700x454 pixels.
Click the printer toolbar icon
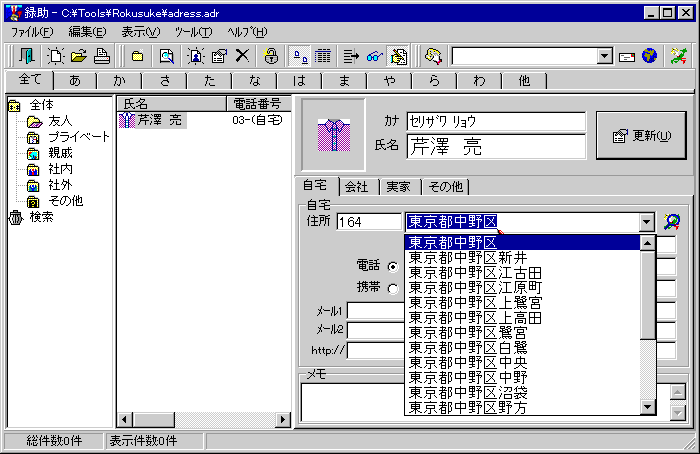pyautogui.click(x=102, y=56)
